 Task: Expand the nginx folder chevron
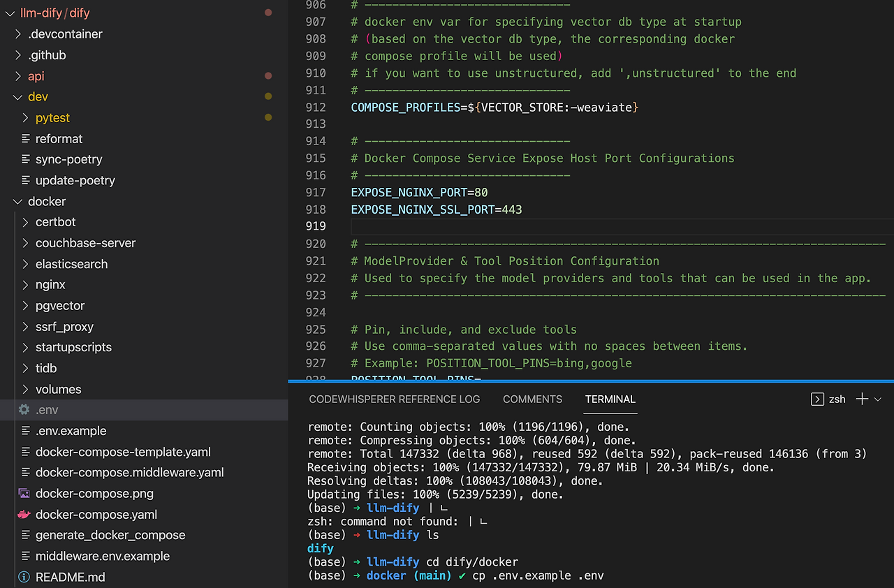pos(26,285)
